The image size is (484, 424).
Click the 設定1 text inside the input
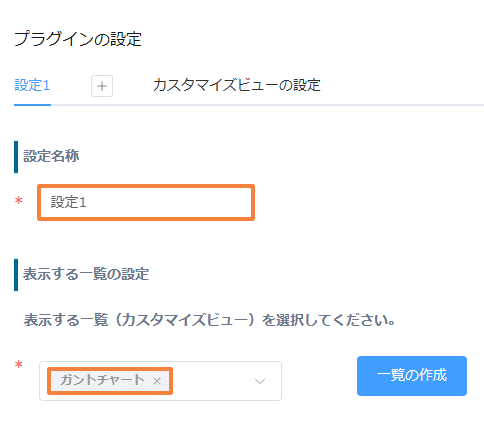point(68,202)
